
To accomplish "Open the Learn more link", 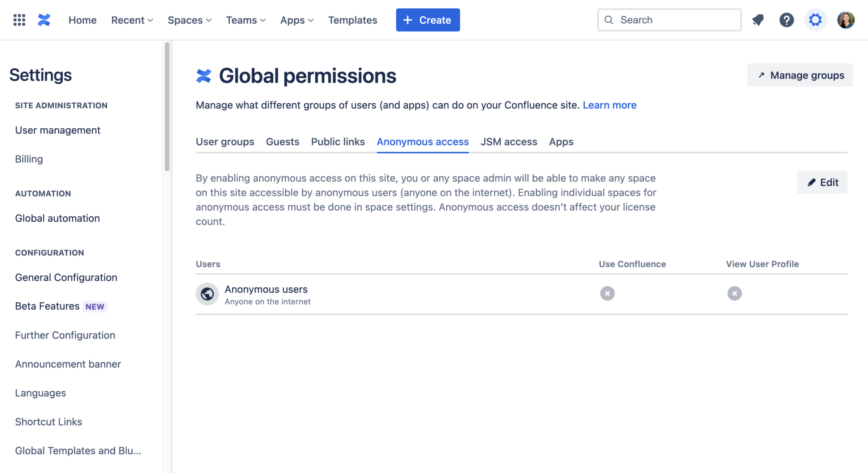I will [609, 105].
